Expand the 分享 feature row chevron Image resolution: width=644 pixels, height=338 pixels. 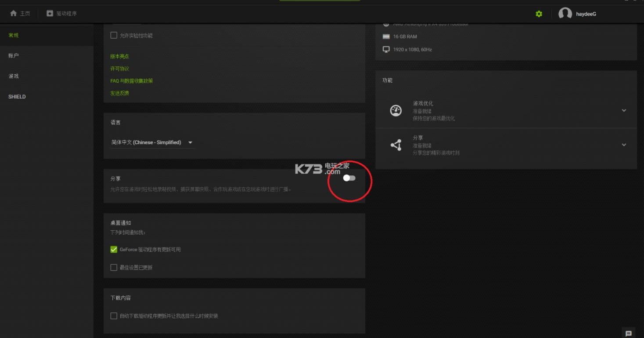(x=624, y=145)
